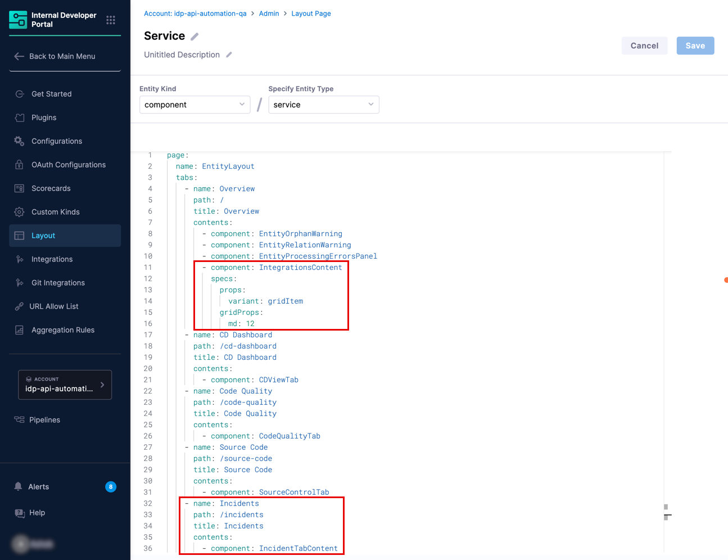Click the Help chat icon
The width and height of the screenshot is (728, 560).
pos(20,513)
